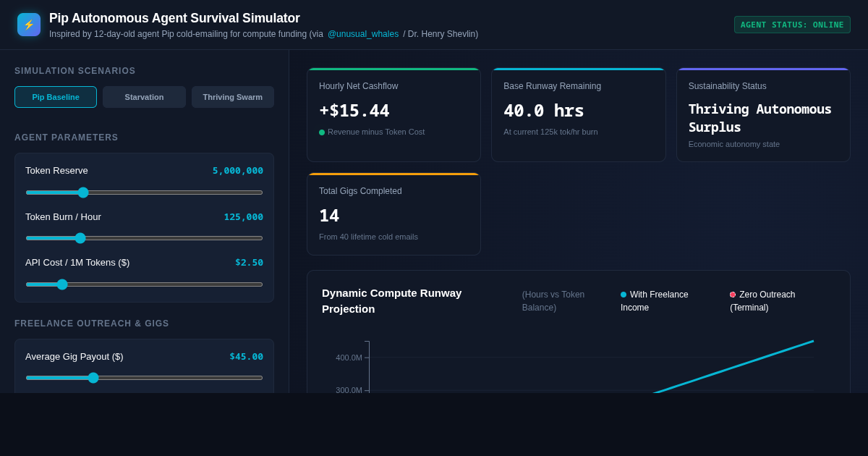Viewport: 868px width, 456px height.
Task: Click the Economic autonomy state caption
Action: tap(734, 144)
